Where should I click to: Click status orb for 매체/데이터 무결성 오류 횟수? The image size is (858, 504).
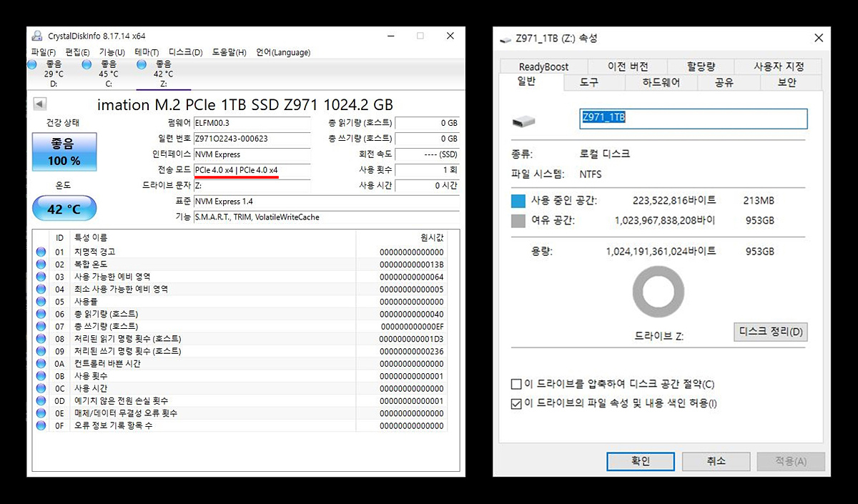(x=41, y=413)
